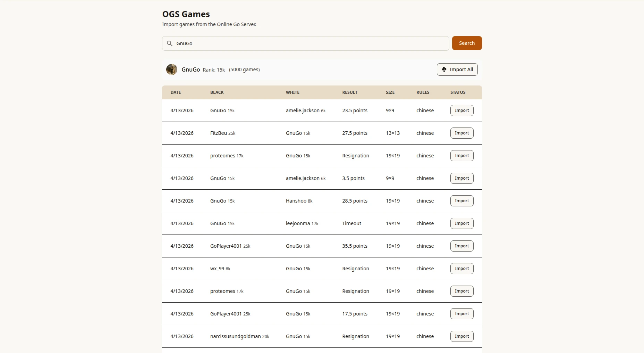Click the magnifier icon in the search field

point(170,43)
